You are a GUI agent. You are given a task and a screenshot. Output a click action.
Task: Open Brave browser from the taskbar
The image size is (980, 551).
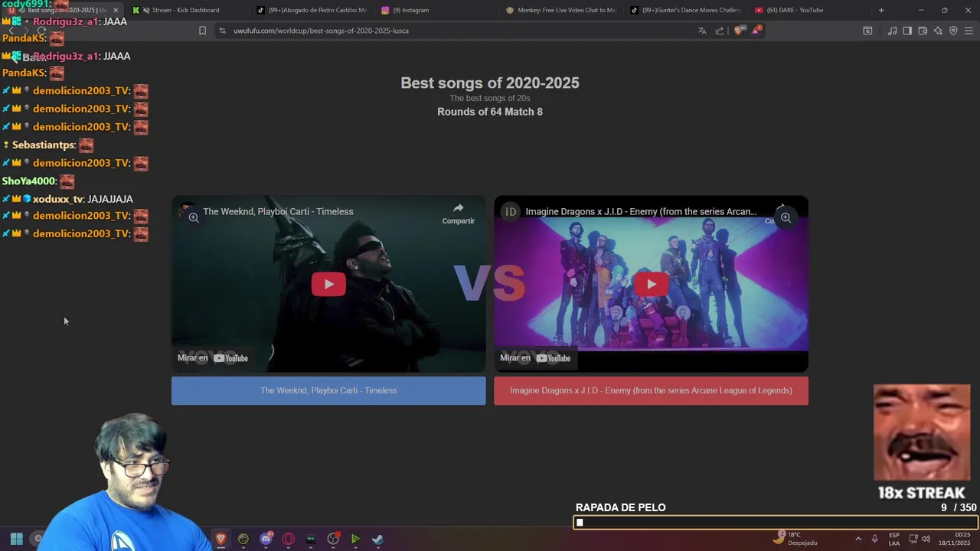pos(221,539)
